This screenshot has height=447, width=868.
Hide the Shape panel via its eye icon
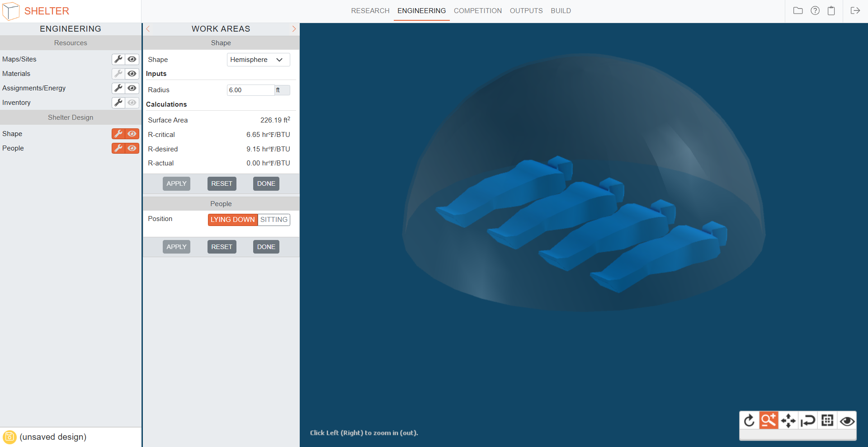pyautogui.click(x=132, y=134)
